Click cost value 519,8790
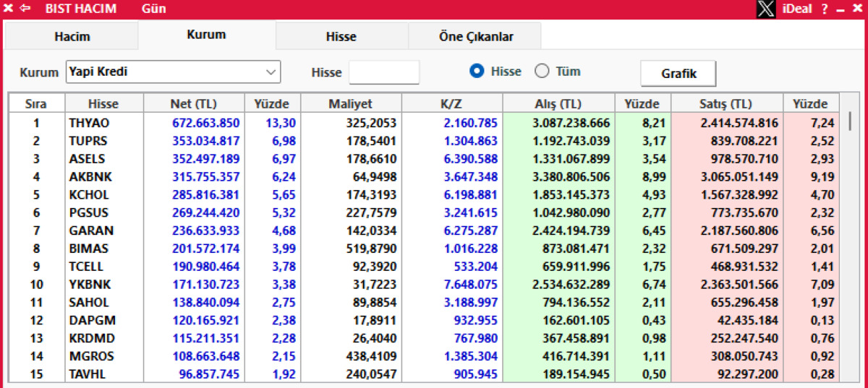Screen dimensions: 868x388 click(372, 249)
